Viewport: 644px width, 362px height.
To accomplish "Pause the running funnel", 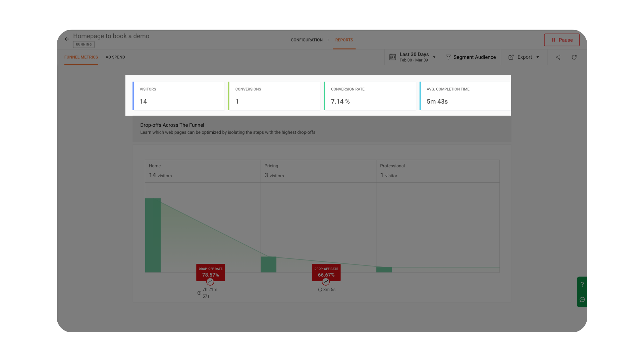I will 561,40.
